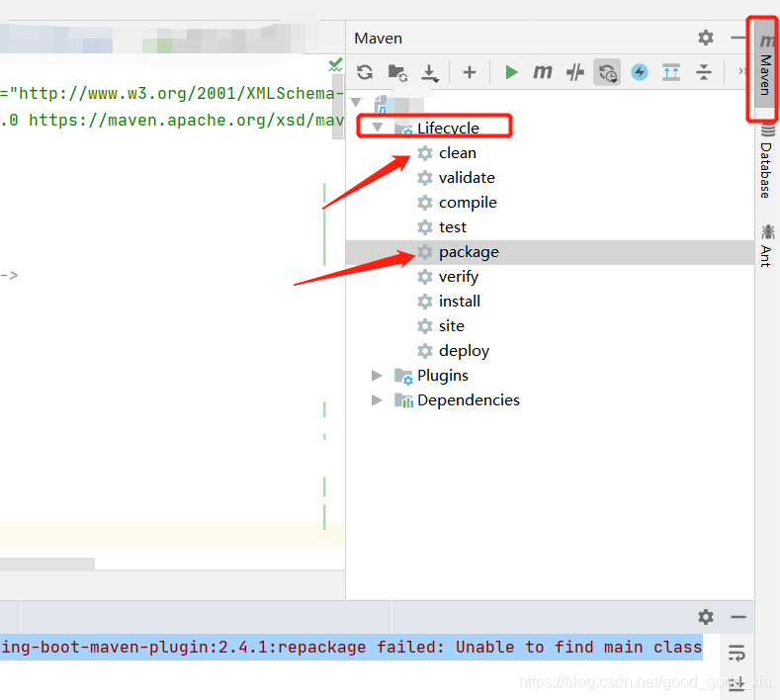Click the editor horizontal scrollbar
780x700 pixels.
coord(47,564)
